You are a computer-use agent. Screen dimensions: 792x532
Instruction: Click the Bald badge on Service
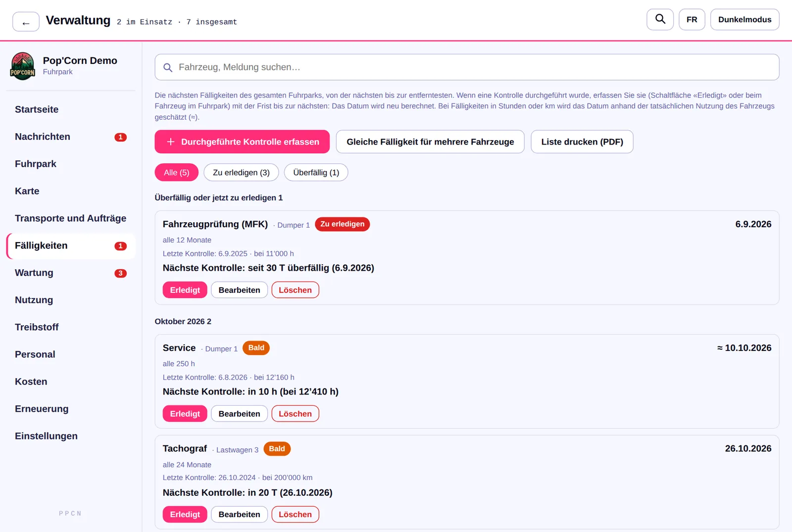(256, 348)
